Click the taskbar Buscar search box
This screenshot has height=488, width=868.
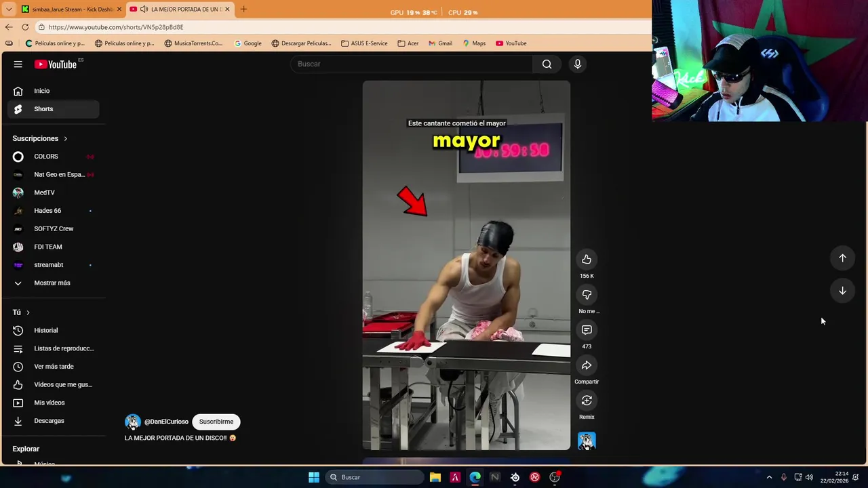[x=373, y=477]
